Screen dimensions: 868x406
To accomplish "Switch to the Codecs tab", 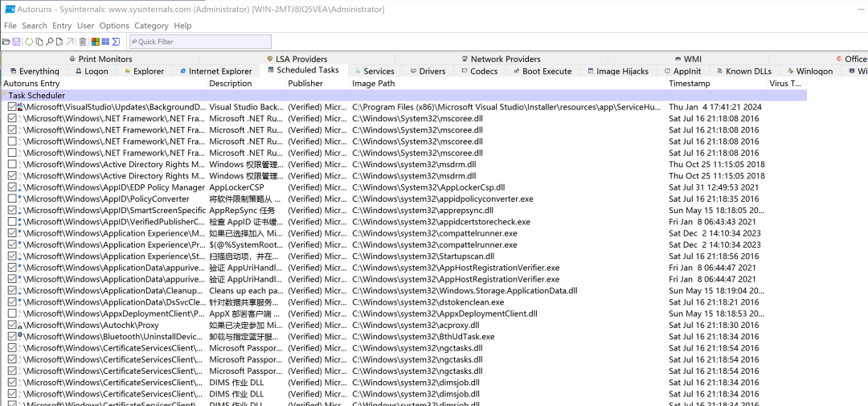I will pyautogui.click(x=479, y=71).
